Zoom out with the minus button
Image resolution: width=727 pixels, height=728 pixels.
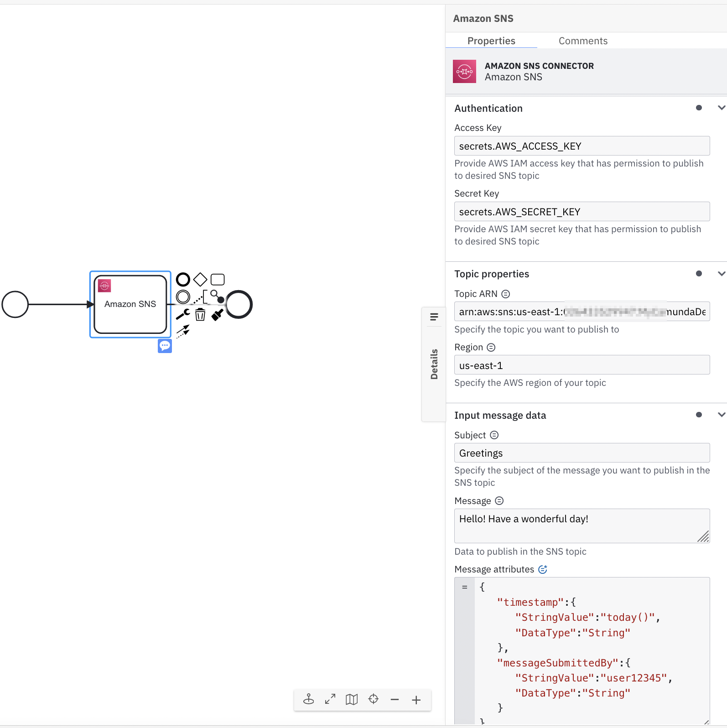[395, 700]
